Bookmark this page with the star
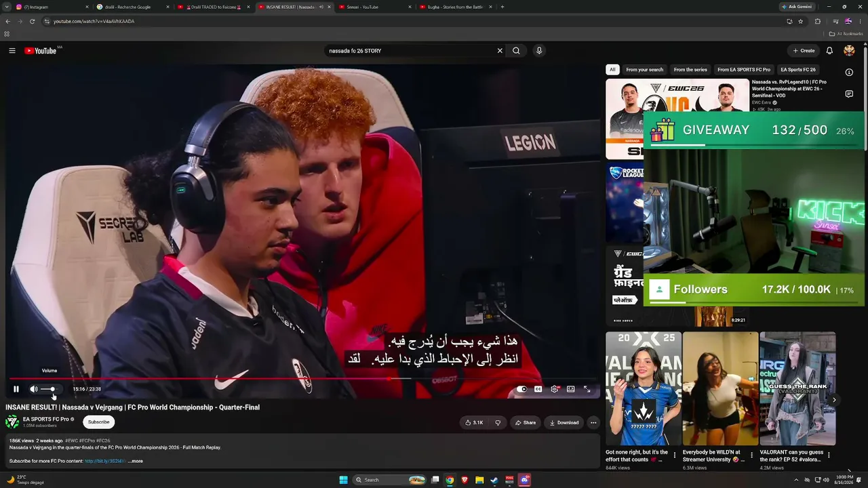The image size is (868, 488). pyautogui.click(x=801, y=21)
